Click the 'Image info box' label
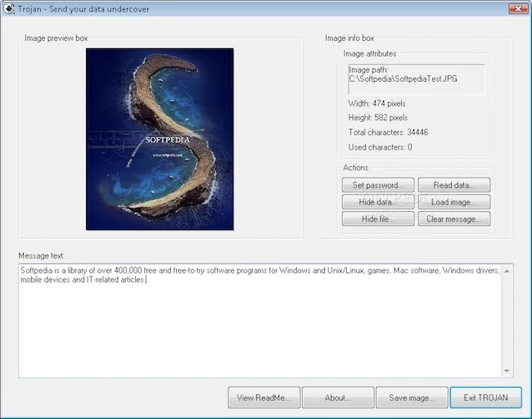532x419 pixels. click(349, 38)
